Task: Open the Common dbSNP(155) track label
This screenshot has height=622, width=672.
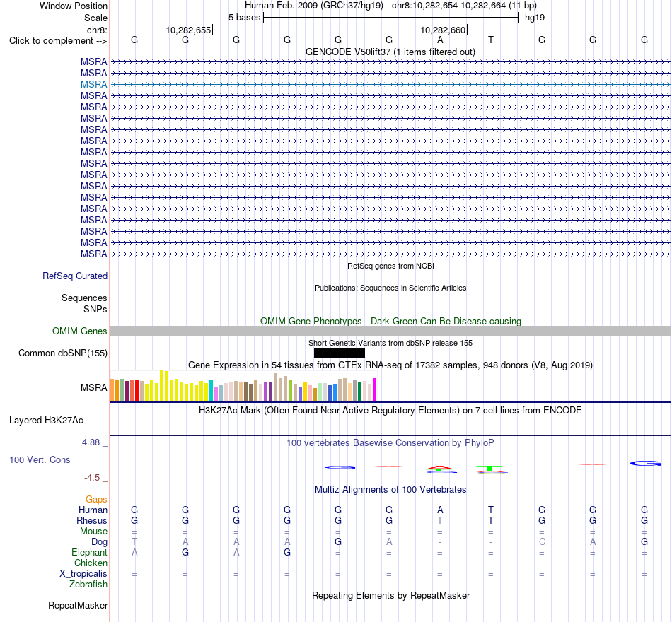Action: 62,353
